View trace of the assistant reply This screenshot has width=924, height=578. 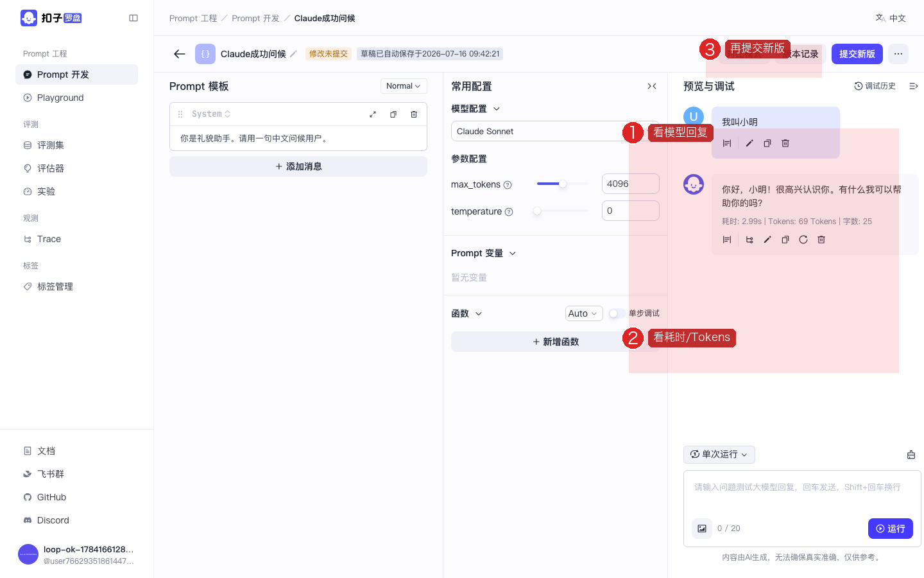tap(749, 240)
